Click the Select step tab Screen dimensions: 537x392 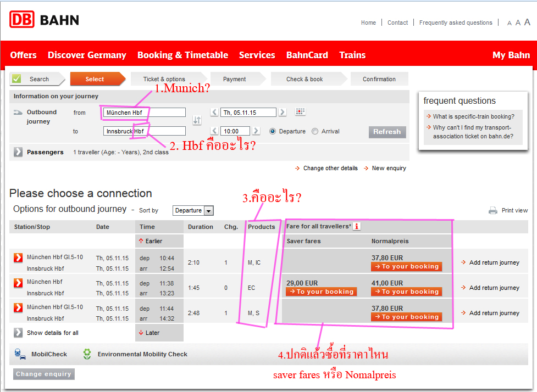click(97, 79)
